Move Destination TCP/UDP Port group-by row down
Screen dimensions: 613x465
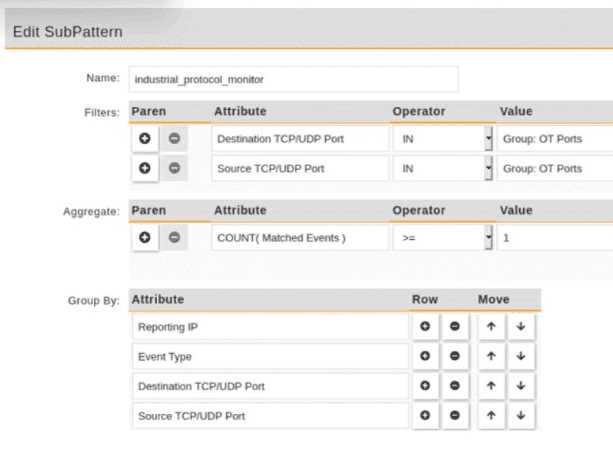pyautogui.click(x=520, y=385)
